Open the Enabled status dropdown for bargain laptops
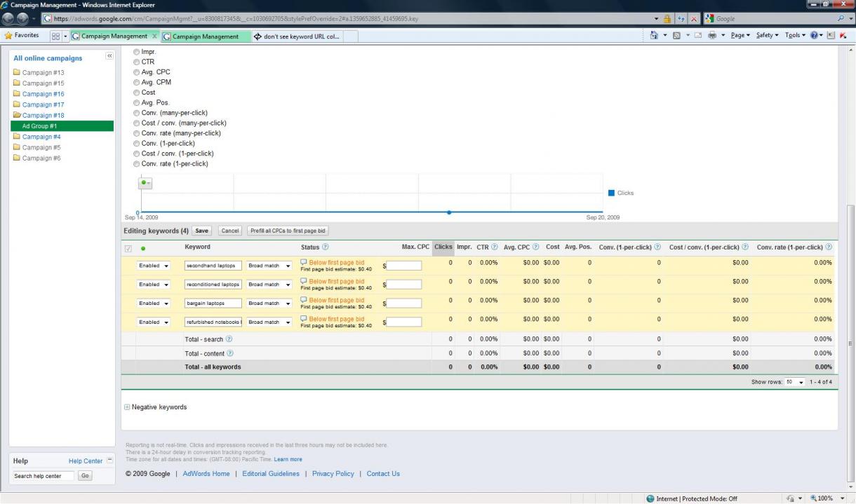856x504 pixels. pos(154,304)
